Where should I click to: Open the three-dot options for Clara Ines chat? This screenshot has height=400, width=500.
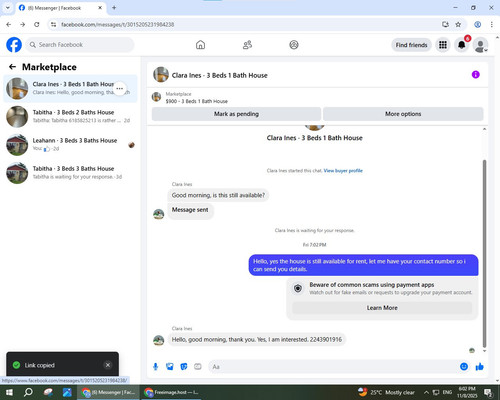[120, 89]
